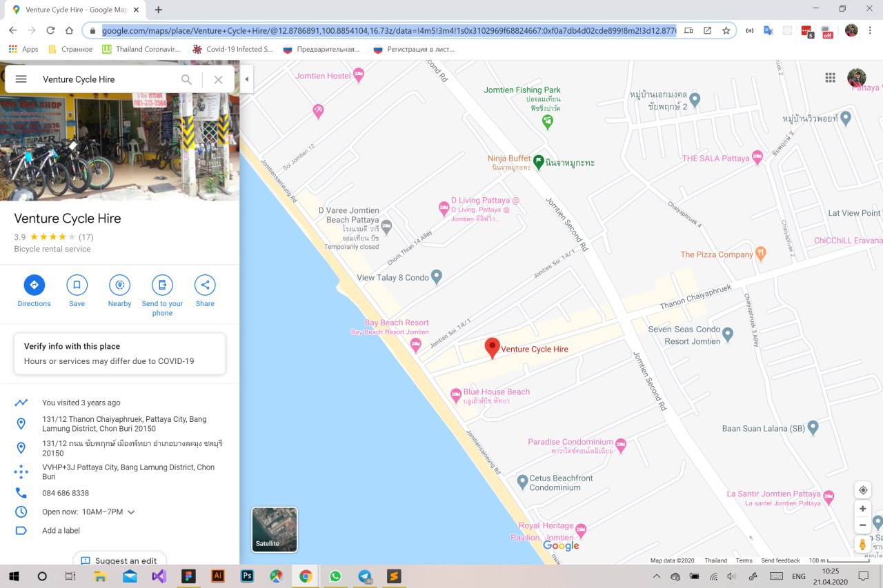
Task: Open Terms link on map footer
Action: (744, 560)
